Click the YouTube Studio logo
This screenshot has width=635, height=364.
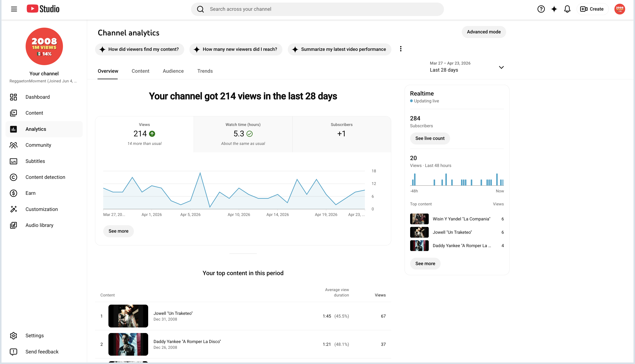coord(43,9)
